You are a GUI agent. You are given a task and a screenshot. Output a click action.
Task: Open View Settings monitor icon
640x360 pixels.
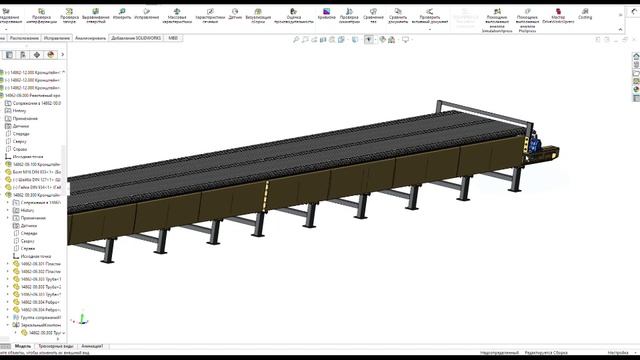click(405, 40)
